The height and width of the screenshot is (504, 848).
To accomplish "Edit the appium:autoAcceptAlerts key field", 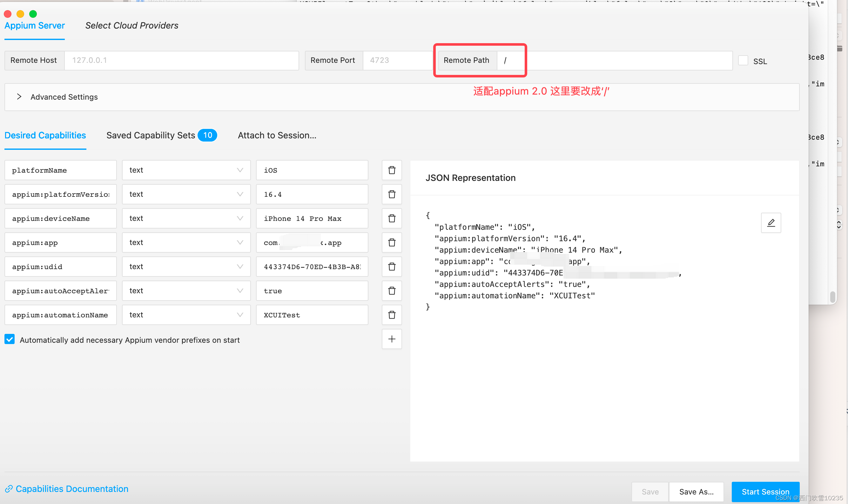I will point(60,291).
